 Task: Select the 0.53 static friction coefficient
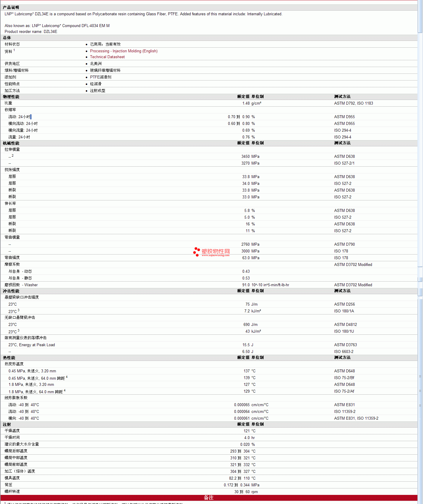[246, 278]
